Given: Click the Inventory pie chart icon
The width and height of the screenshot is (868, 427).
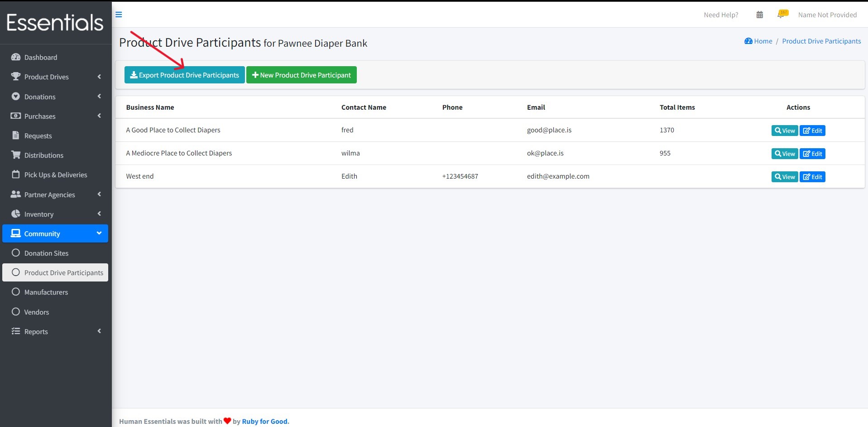Looking at the screenshot, I should click(x=16, y=214).
